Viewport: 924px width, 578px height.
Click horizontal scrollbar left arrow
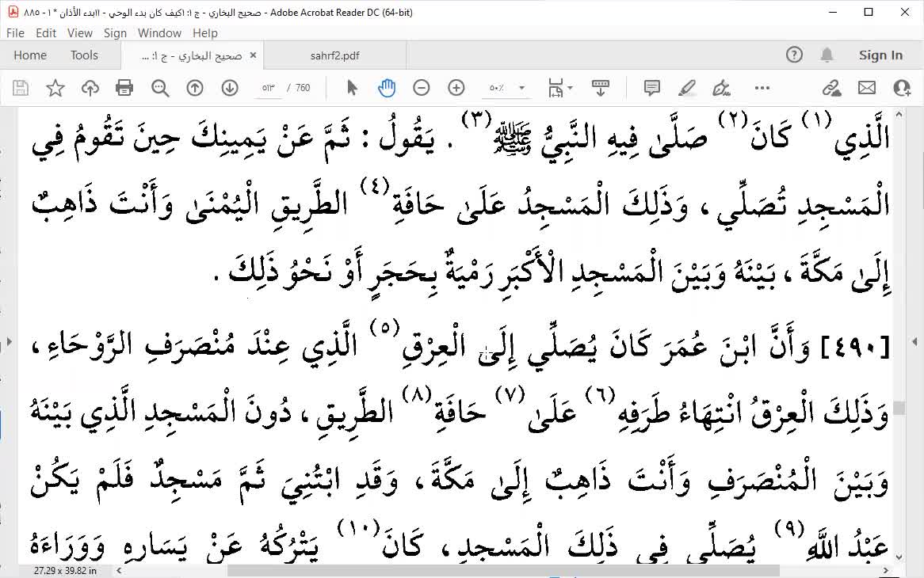[119, 570]
